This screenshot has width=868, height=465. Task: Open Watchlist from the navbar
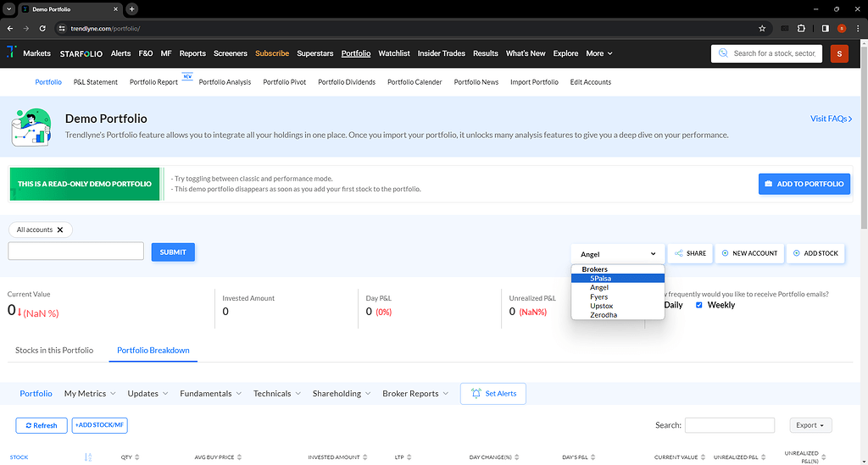coord(394,53)
